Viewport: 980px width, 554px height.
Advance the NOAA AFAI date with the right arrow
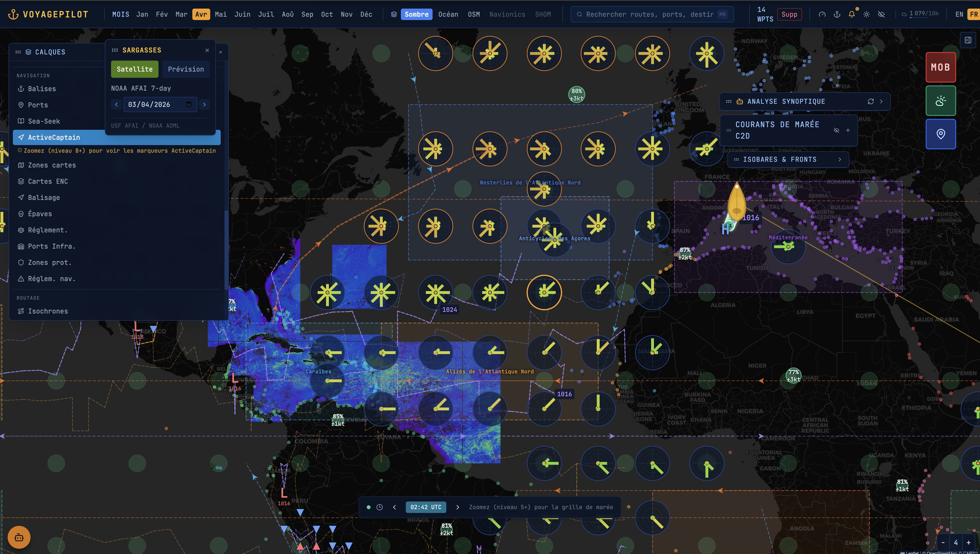pos(204,104)
